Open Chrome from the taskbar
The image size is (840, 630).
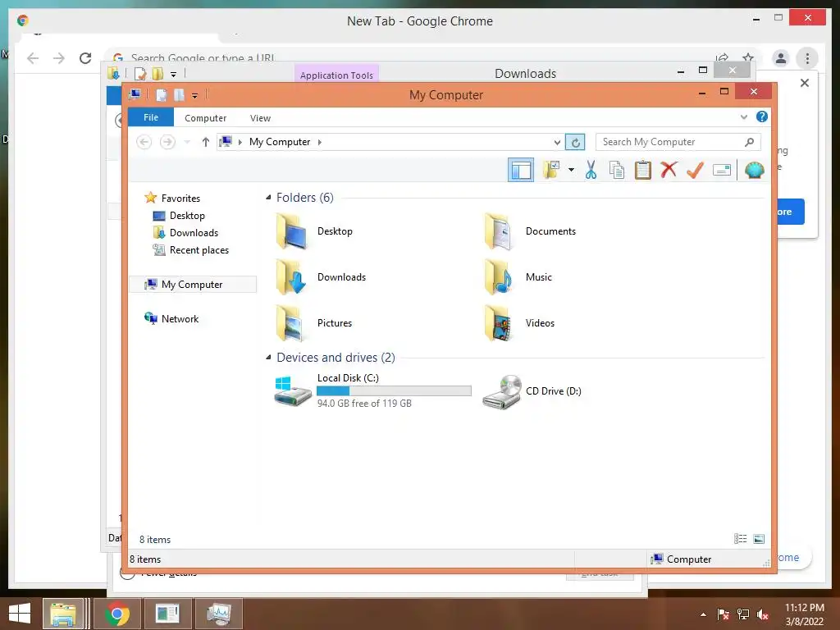click(117, 614)
